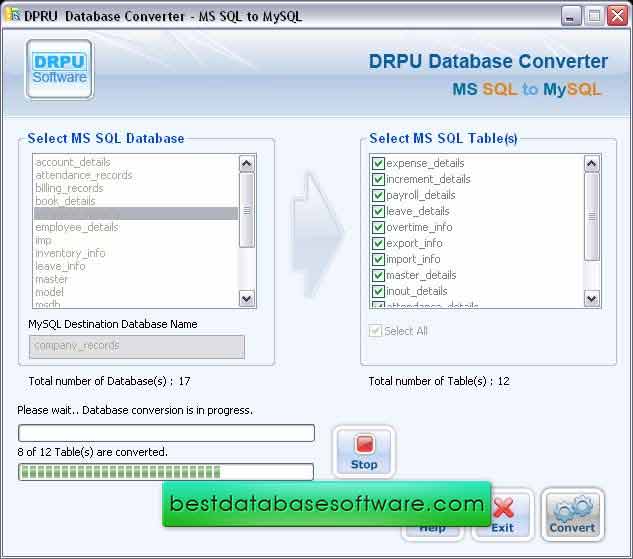This screenshot has width=633, height=559.
Task: Uncheck the overtime_info table
Action: [x=378, y=227]
